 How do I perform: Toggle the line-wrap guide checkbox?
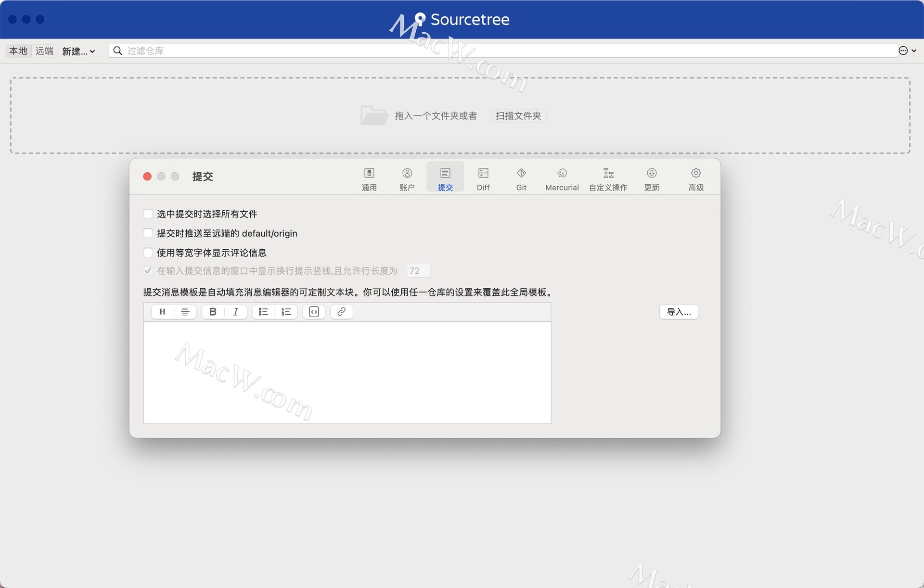[x=148, y=270]
